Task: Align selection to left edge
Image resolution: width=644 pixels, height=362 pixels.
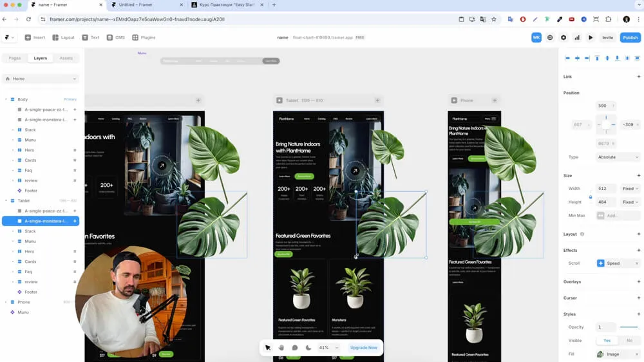Action: click(567, 59)
